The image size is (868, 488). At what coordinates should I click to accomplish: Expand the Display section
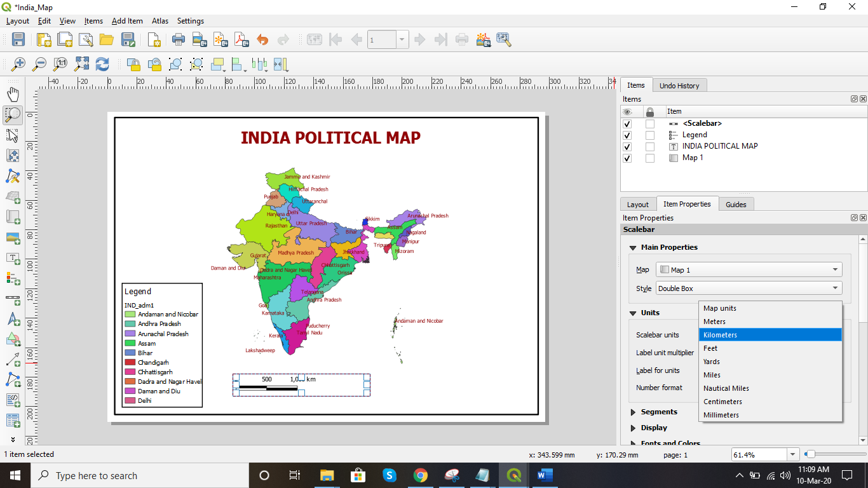[x=633, y=428]
